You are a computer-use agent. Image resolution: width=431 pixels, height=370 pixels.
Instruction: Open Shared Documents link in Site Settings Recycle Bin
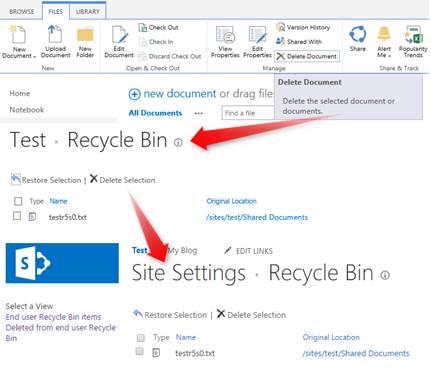pos(356,353)
